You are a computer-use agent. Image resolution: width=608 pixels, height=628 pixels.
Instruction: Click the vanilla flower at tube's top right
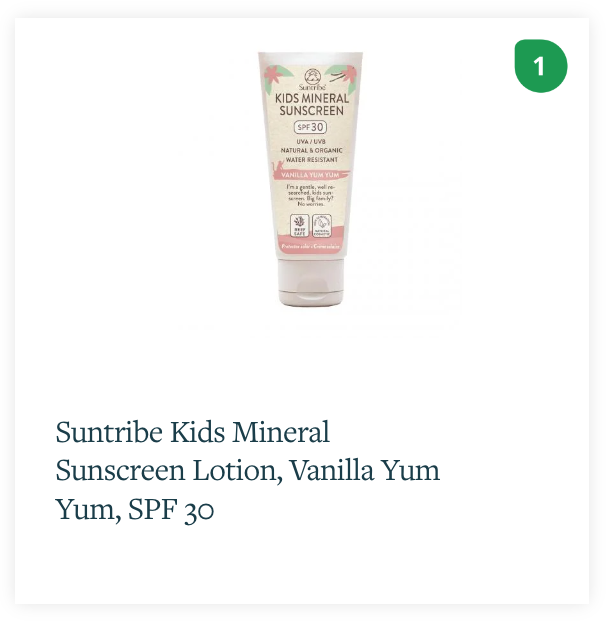[344, 76]
